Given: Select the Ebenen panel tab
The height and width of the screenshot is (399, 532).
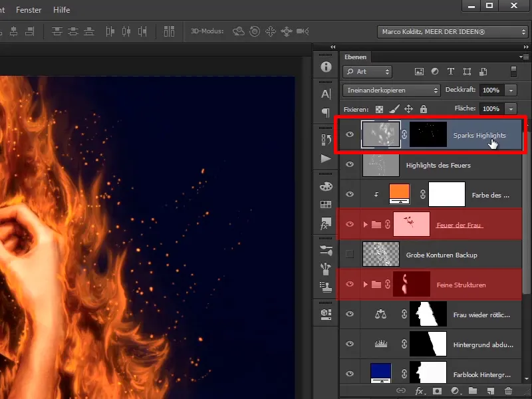Looking at the screenshot, I should click(x=355, y=57).
